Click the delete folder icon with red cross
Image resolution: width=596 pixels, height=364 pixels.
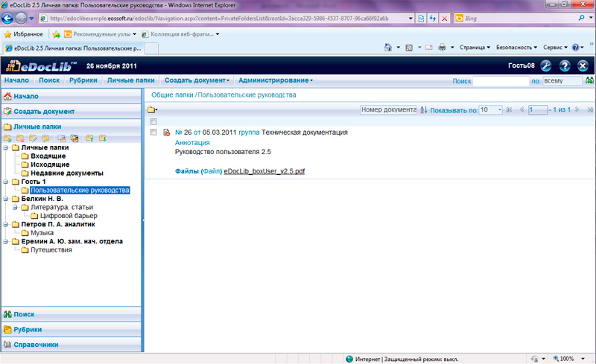point(20,138)
